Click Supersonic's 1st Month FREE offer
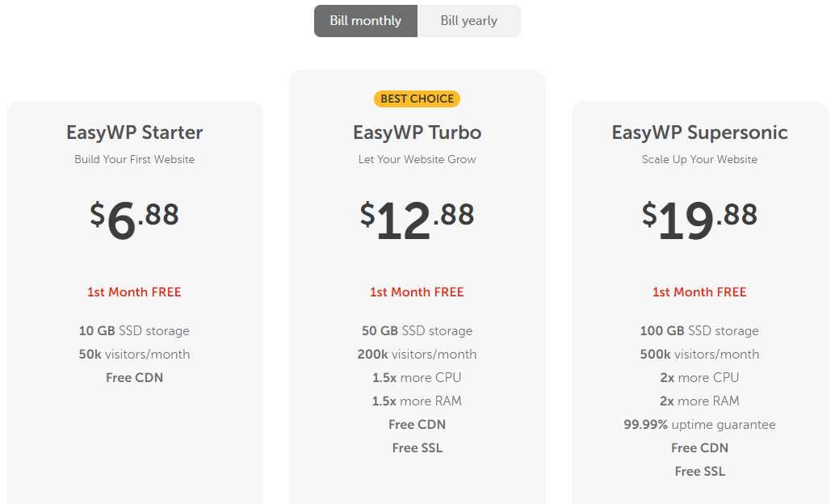835x504 pixels. coord(699,292)
